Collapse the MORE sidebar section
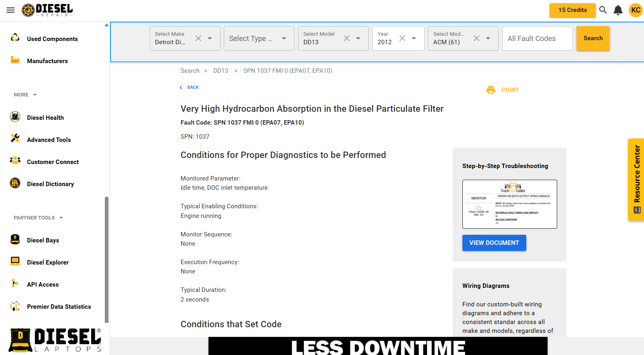Viewport: 644px width, 355px height. tap(25, 95)
